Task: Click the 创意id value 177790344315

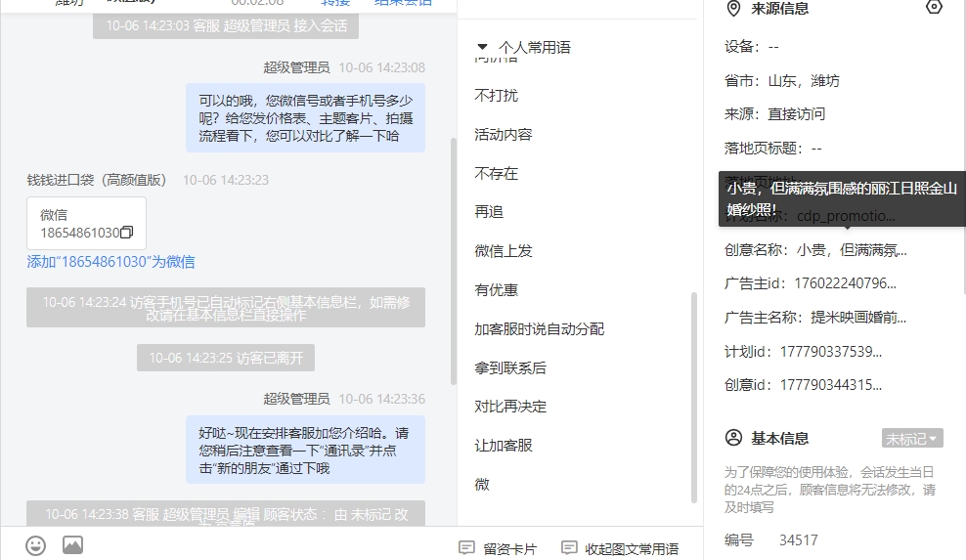Action: [831, 385]
